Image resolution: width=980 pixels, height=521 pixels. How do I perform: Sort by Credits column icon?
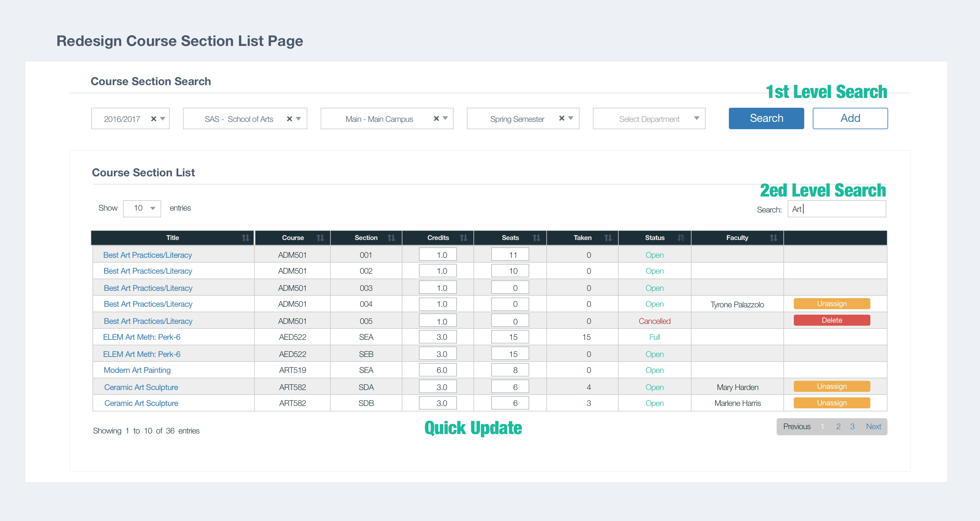click(x=463, y=238)
